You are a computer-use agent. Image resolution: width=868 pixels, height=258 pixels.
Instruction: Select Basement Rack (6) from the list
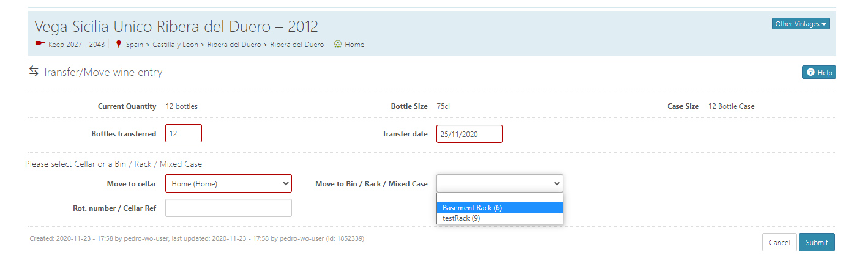tap(499, 208)
